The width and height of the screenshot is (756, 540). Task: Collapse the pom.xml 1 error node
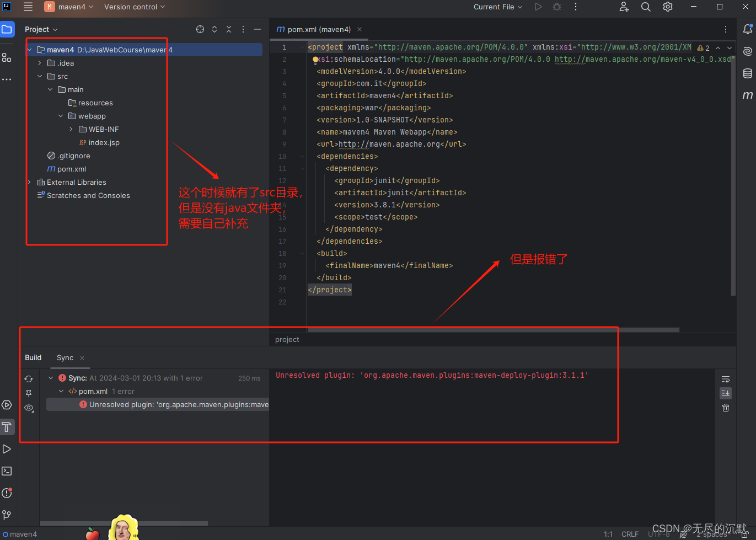tap(61, 391)
